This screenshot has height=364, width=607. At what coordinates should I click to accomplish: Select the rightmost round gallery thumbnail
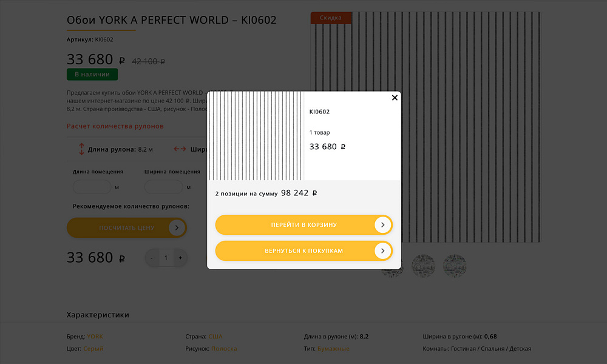pyautogui.click(x=455, y=265)
